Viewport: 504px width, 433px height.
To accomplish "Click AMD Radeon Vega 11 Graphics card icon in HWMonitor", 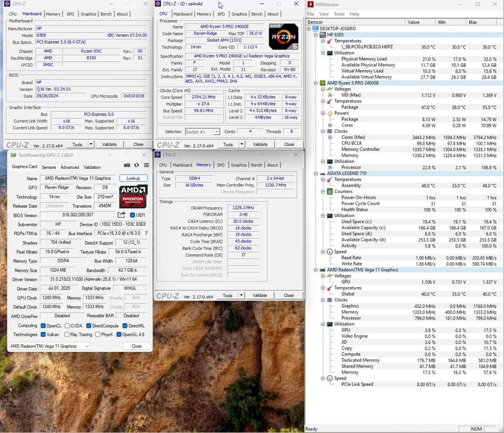I will [323, 270].
